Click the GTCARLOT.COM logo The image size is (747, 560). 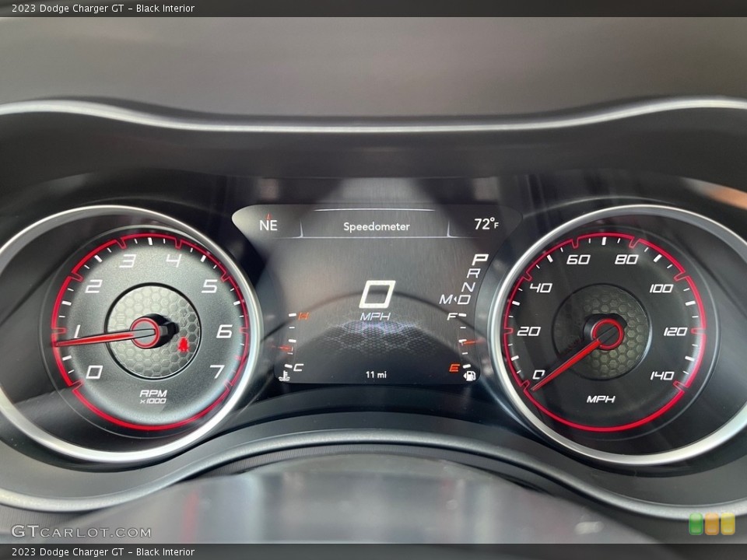click(81, 531)
